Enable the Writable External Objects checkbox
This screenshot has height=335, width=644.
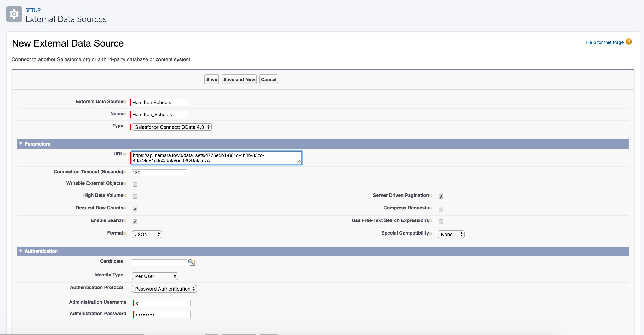[x=135, y=185]
